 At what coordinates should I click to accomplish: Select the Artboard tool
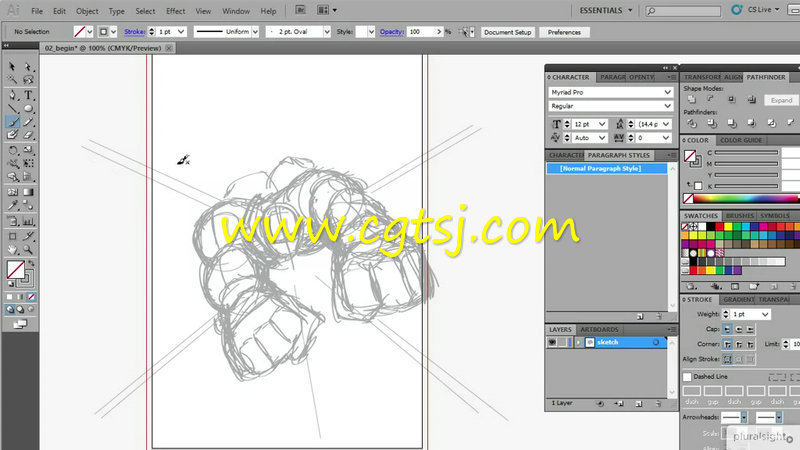[12, 236]
